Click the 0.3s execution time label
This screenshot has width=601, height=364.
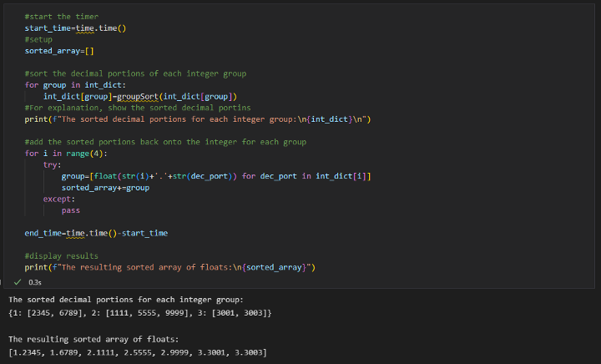click(x=35, y=282)
